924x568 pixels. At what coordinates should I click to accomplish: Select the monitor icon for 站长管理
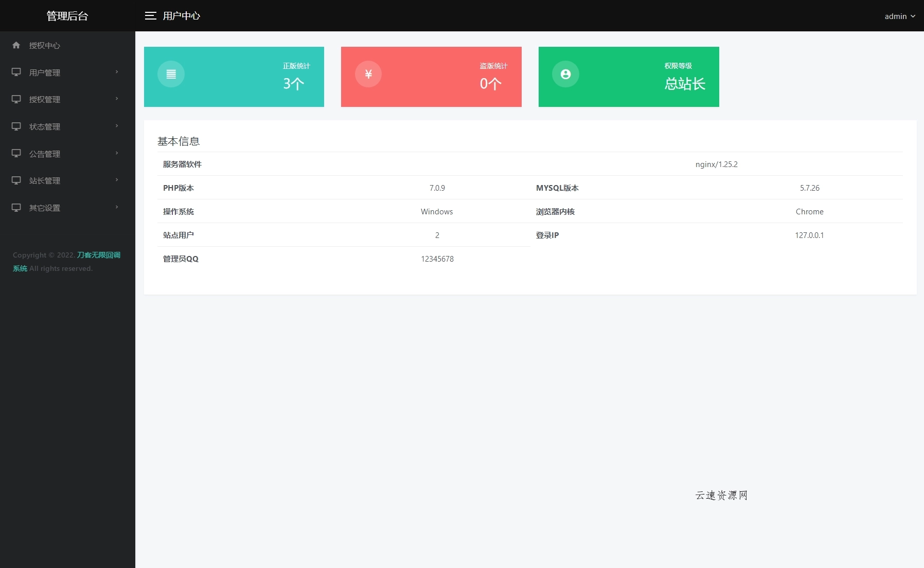[x=16, y=180]
